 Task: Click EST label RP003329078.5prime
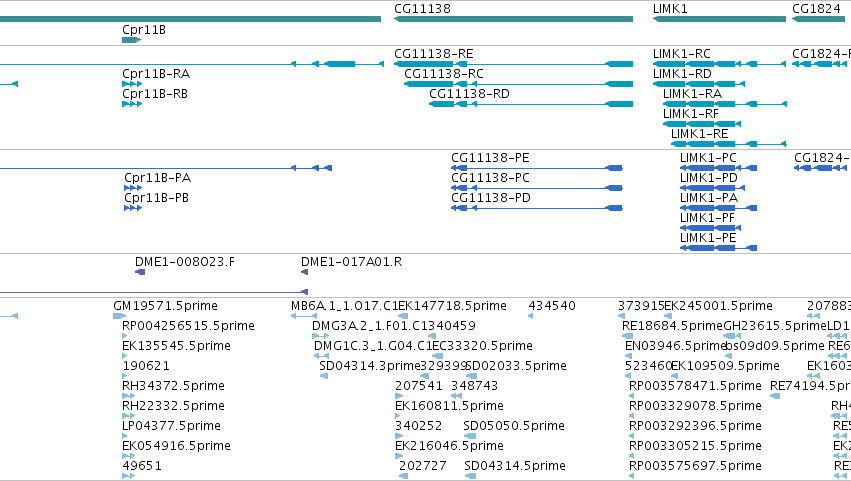pos(695,406)
